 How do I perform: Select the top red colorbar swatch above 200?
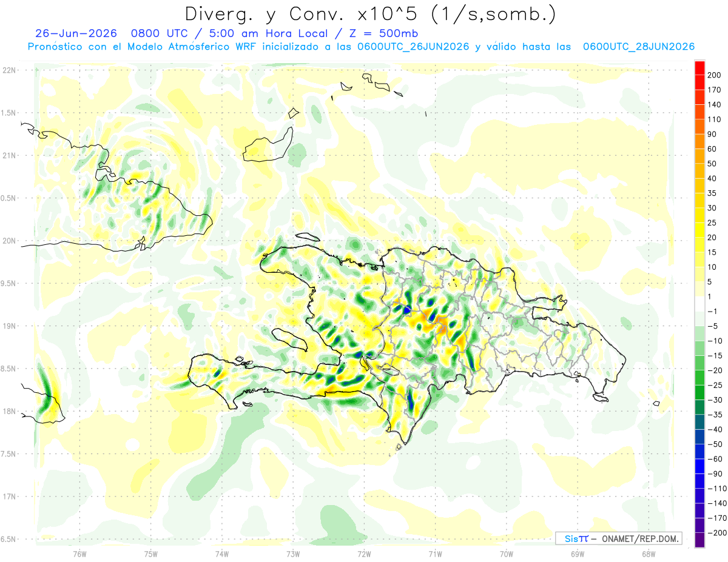pos(699,68)
